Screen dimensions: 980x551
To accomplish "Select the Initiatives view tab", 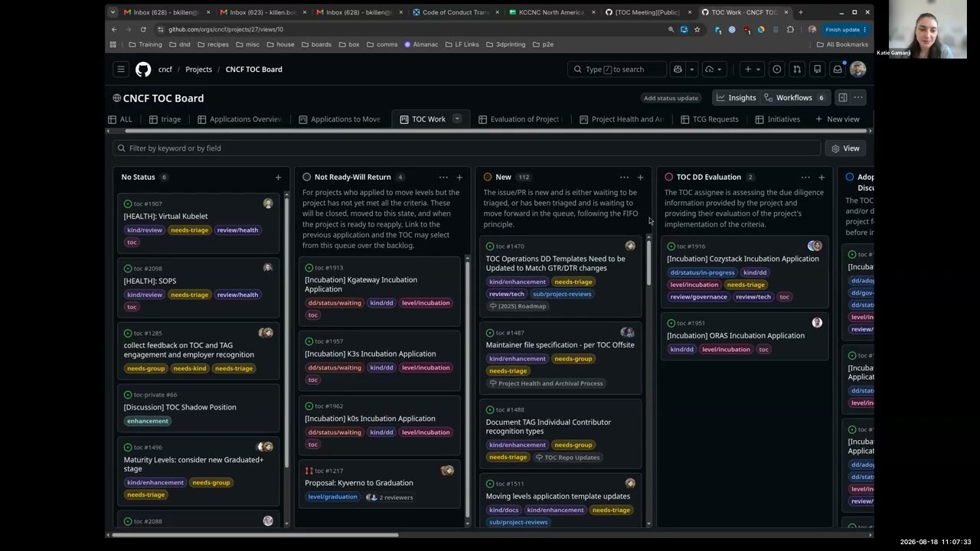I will 778,119.
